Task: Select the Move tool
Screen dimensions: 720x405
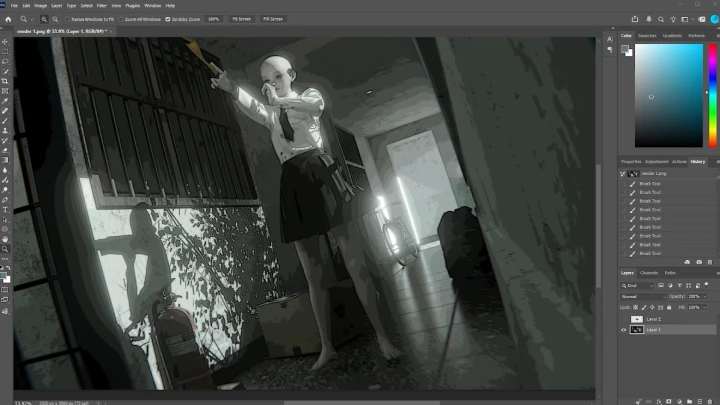Action: click(x=5, y=41)
